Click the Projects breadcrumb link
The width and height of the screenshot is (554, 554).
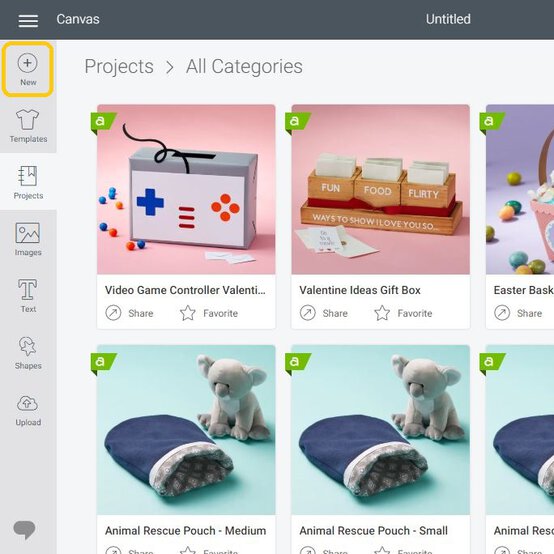pos(119,66)
